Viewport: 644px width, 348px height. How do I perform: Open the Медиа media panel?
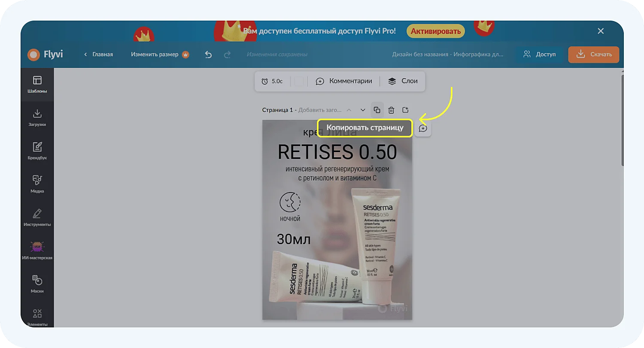coord(37,184)
